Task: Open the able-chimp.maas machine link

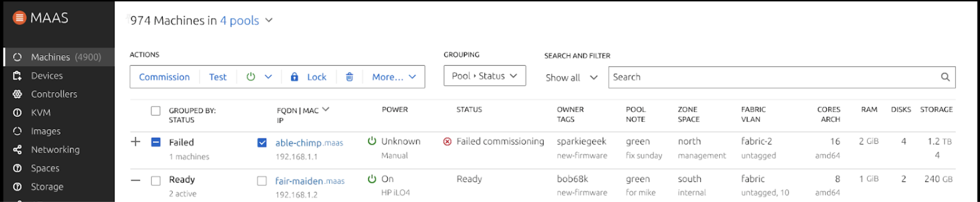Action: tap(309, 143)
